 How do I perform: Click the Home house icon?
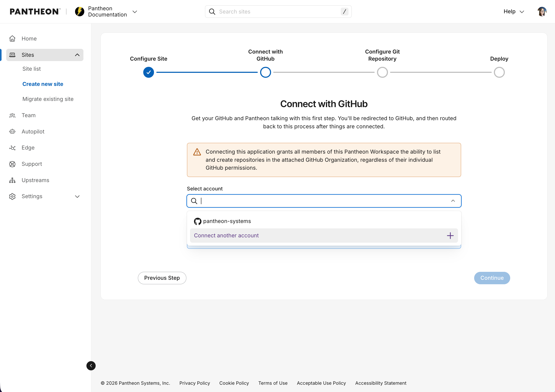coord(12,39)
